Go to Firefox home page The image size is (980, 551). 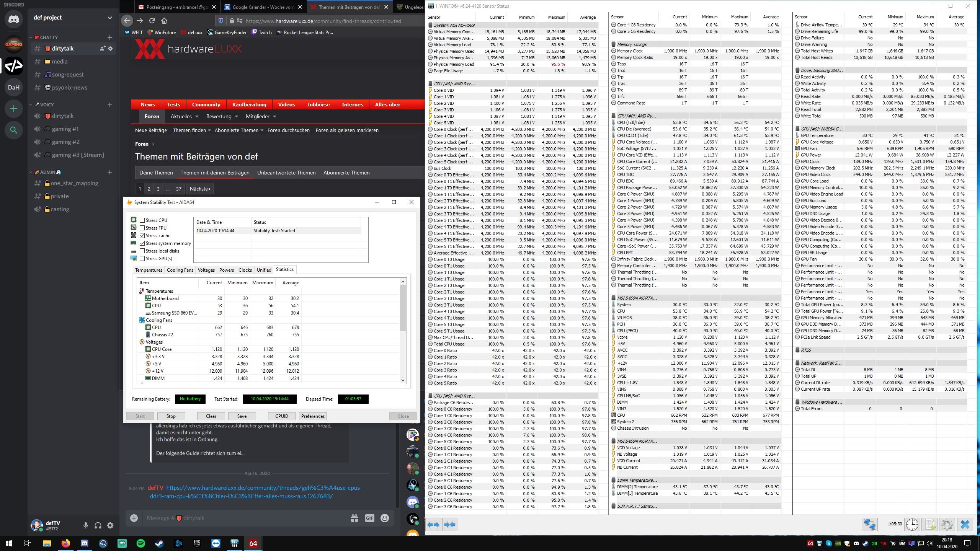pos(164,21)
